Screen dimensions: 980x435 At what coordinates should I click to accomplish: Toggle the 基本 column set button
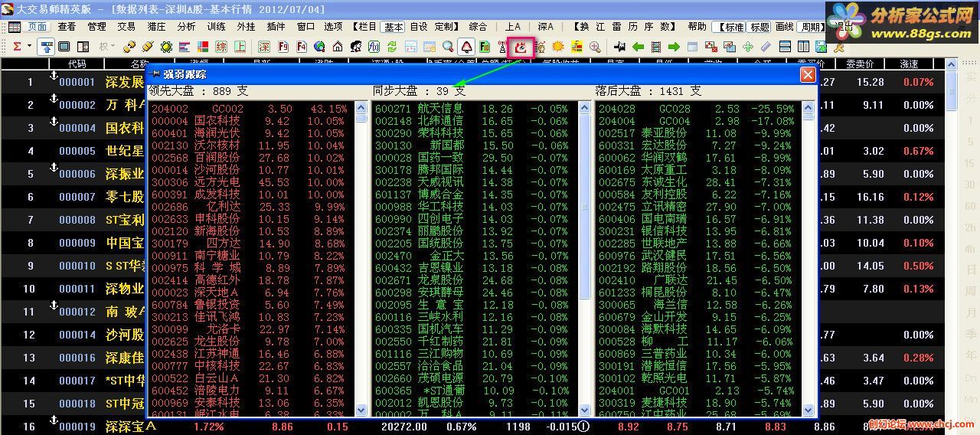click(394, 26)
